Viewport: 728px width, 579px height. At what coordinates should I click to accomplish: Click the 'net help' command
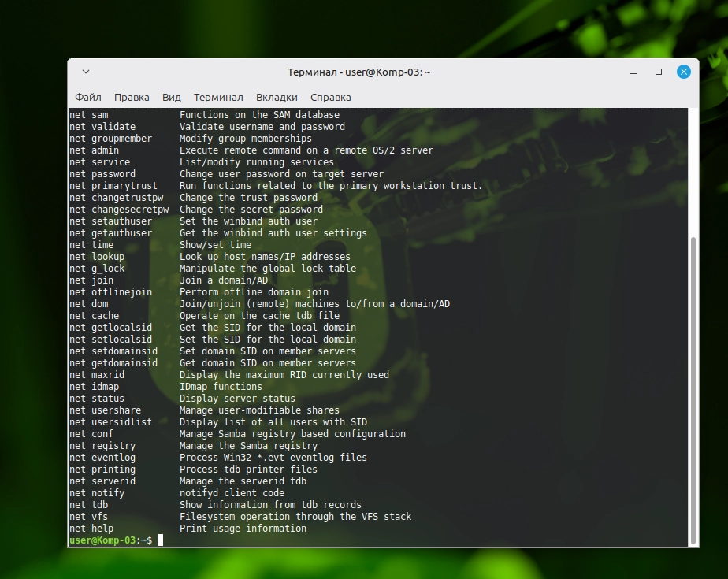pyautogui.click(x=91, y=529)
